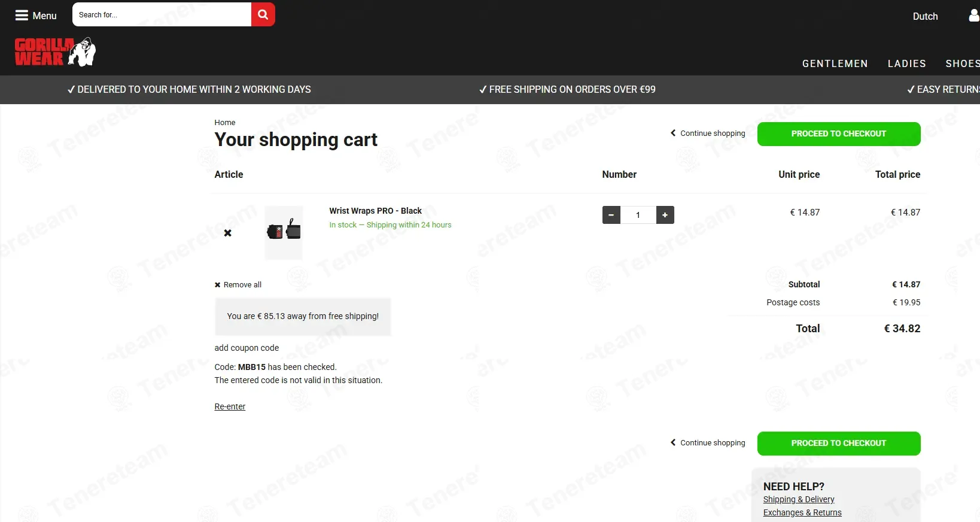Image resolution: width=980 pixels, height=522 pixels.
Task: Switch language using the Dutch selector
Action: (x=925, y=16)
